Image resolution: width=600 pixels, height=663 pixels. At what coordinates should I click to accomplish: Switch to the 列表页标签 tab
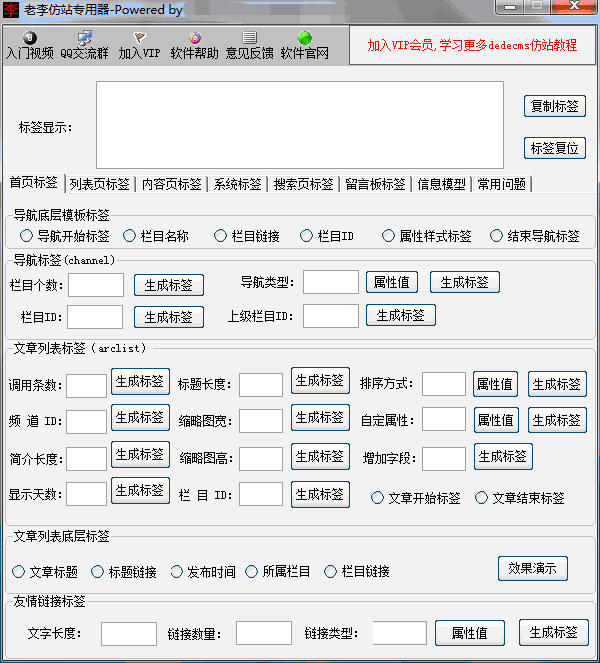pyautogui.click(x=99, y=184)
